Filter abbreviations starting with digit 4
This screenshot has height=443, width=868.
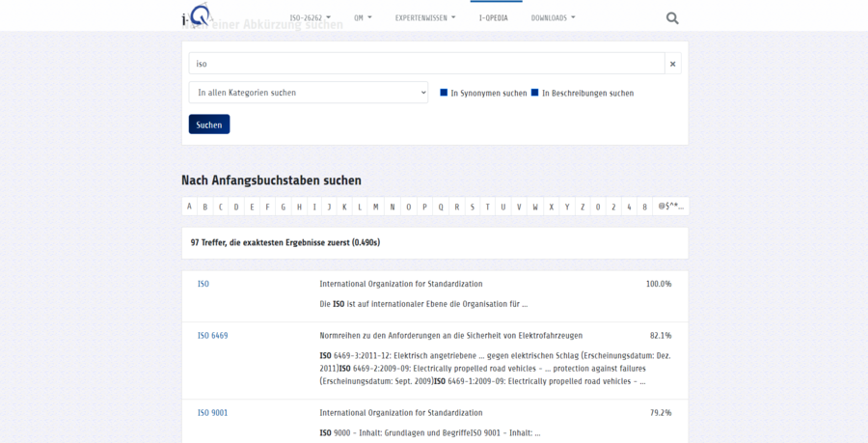629,207
